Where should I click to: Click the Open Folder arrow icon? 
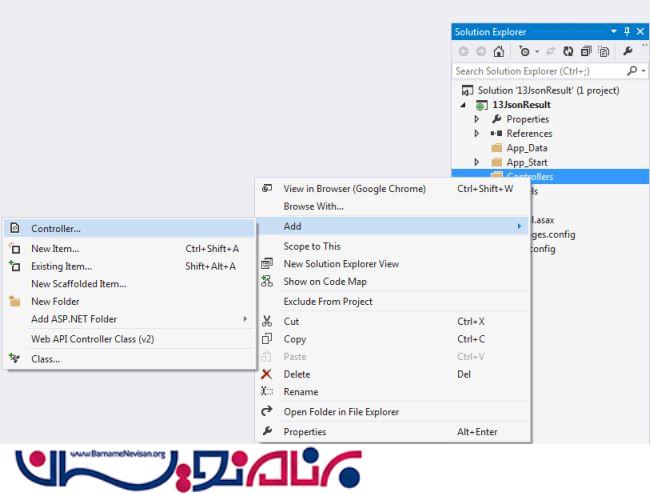267,411
